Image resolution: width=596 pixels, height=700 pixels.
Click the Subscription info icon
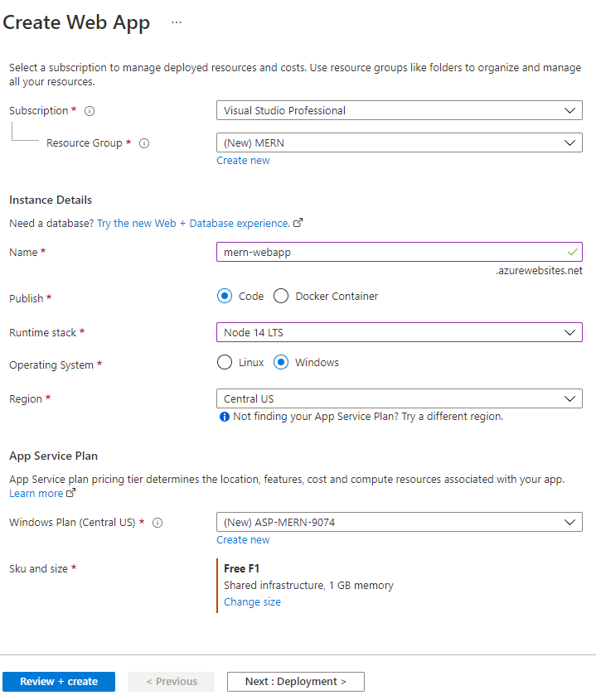(89, 110)
